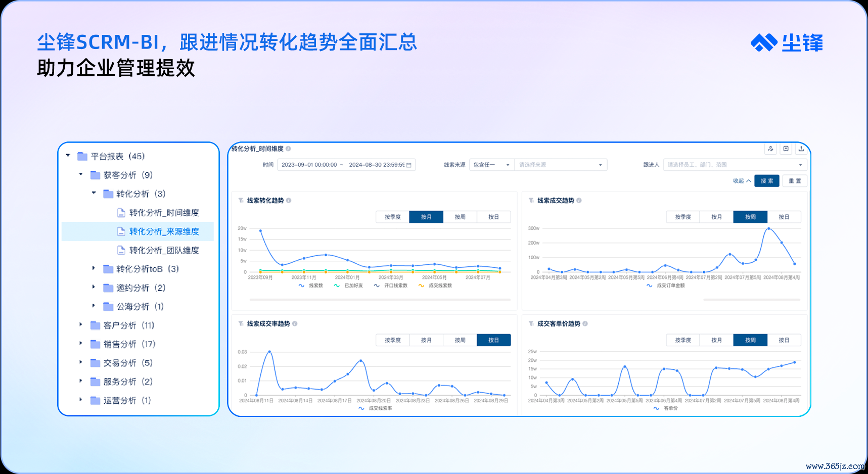
Task: Click the 交易分析 folder icon
Action: [95, 363]
